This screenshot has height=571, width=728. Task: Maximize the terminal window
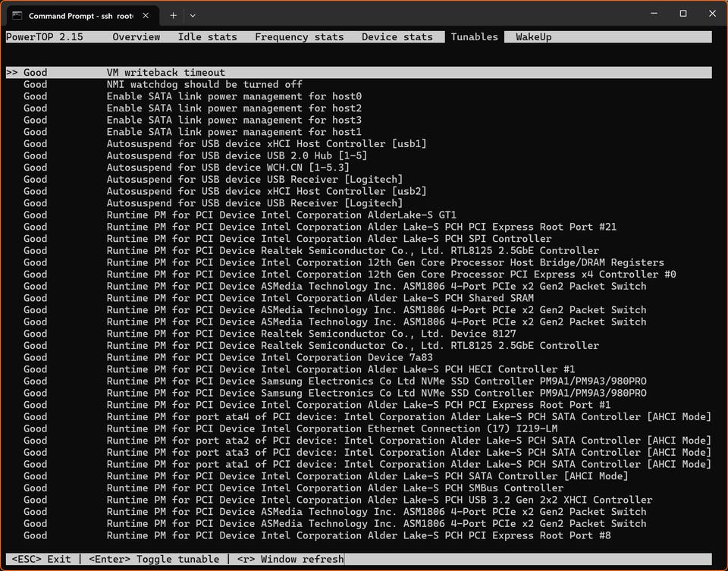click(x=683, y=14)
